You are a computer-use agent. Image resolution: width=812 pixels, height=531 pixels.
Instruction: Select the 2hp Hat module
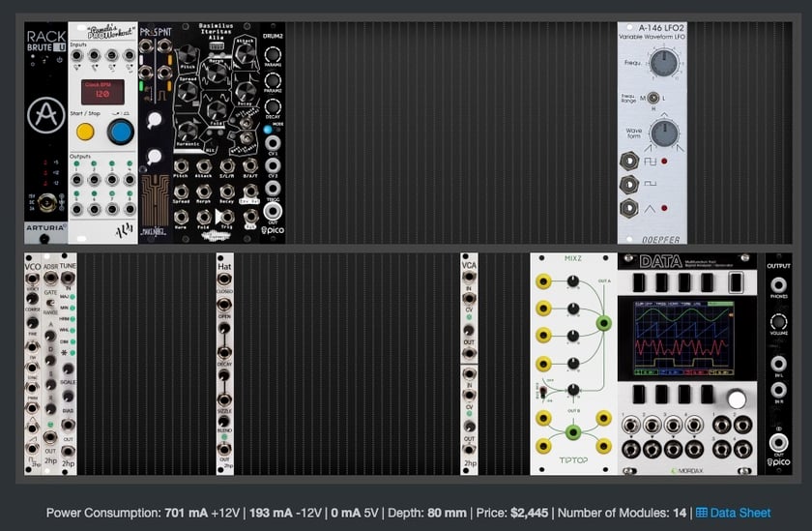click(224, 364)
